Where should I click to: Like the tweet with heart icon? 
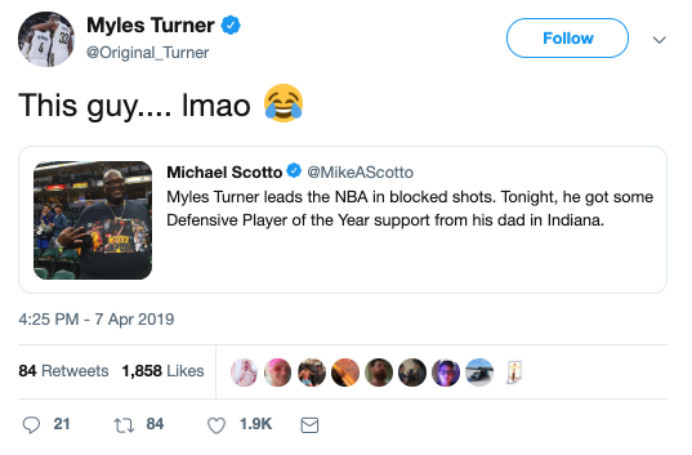coord(215,425)
